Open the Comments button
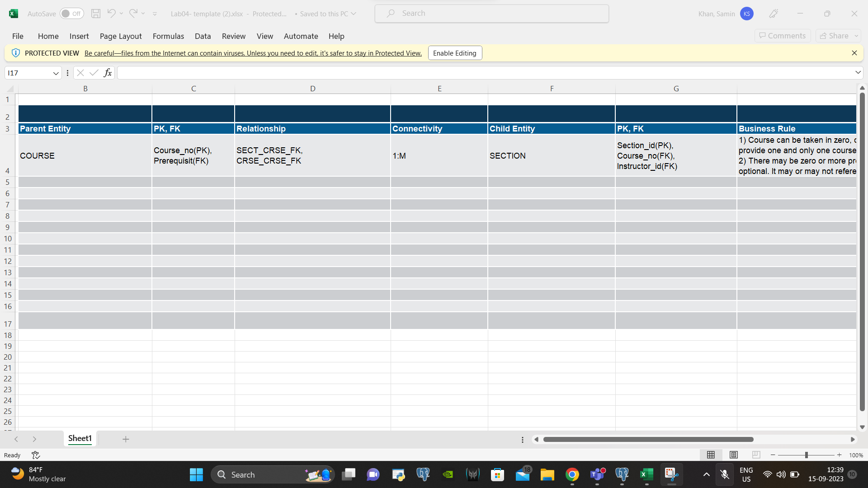The height and width of the screenshot is (488, 868). (x=782, y=36)
